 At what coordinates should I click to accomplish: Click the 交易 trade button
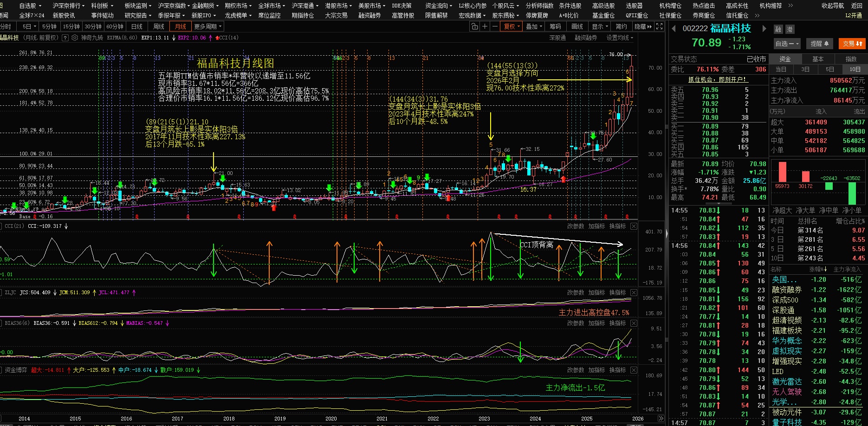point(852,44)
